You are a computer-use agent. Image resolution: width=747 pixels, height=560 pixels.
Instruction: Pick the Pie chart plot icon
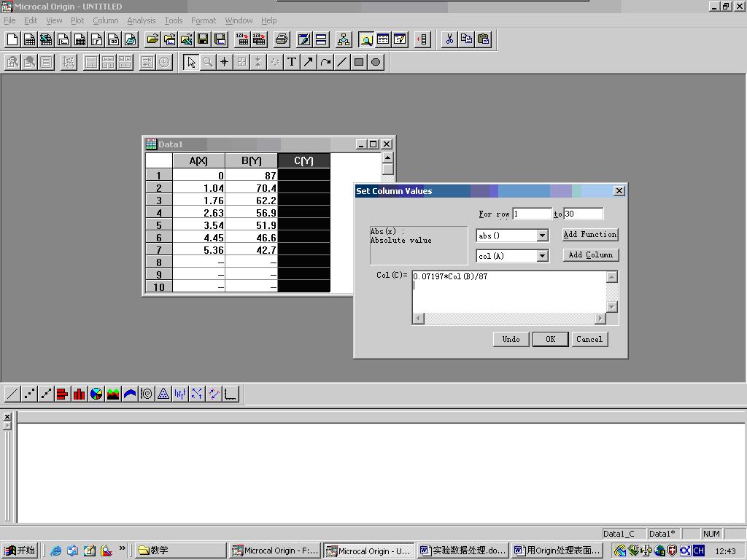96,394
